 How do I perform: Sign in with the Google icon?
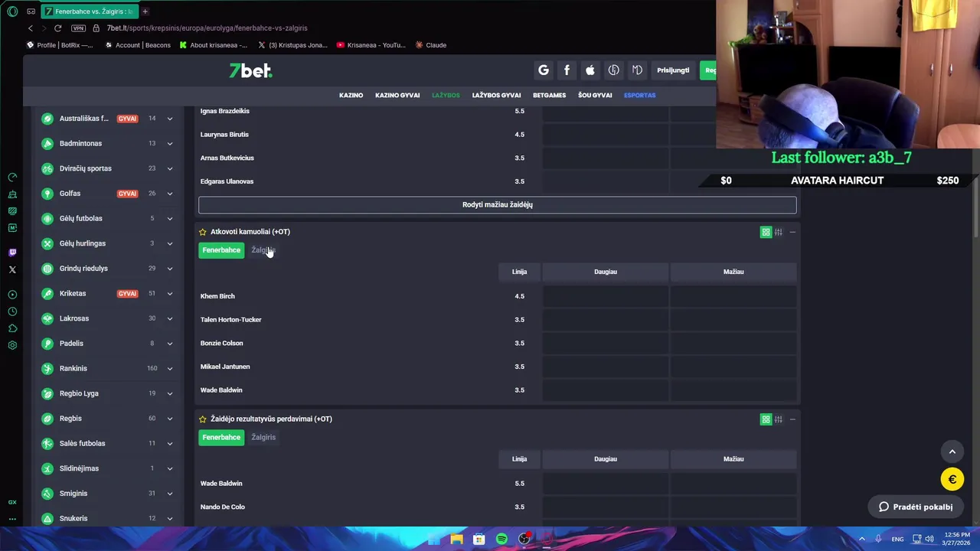[544, 70]
